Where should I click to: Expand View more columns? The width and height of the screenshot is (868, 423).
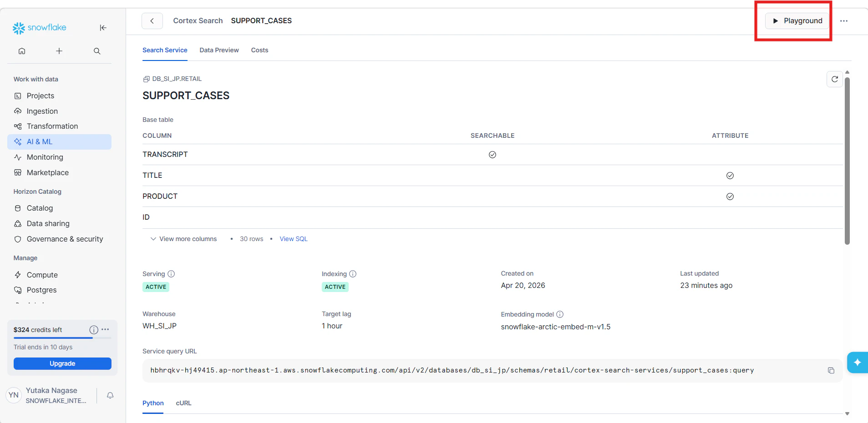pos(184,239)
